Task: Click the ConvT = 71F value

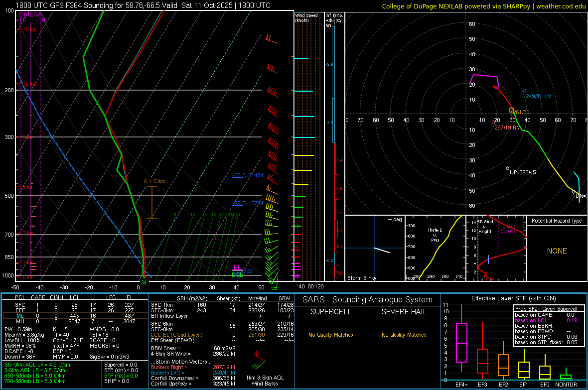Action: point(67,340)
